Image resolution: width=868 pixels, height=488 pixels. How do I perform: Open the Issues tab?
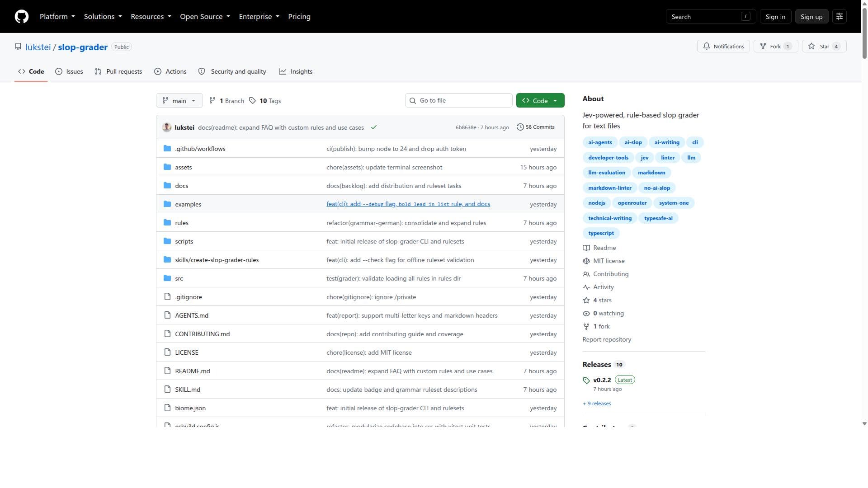pos(69,71)
